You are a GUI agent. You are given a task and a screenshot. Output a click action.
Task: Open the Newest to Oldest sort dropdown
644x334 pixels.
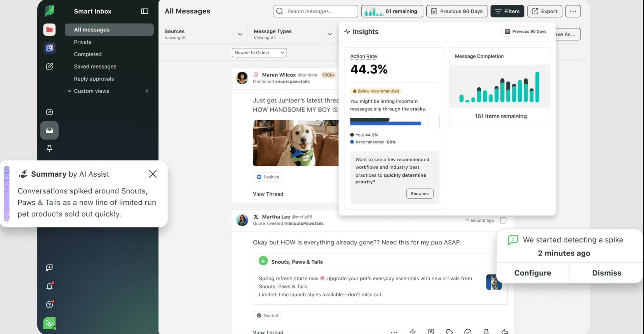pyautogui.click(x=259, y=53)
